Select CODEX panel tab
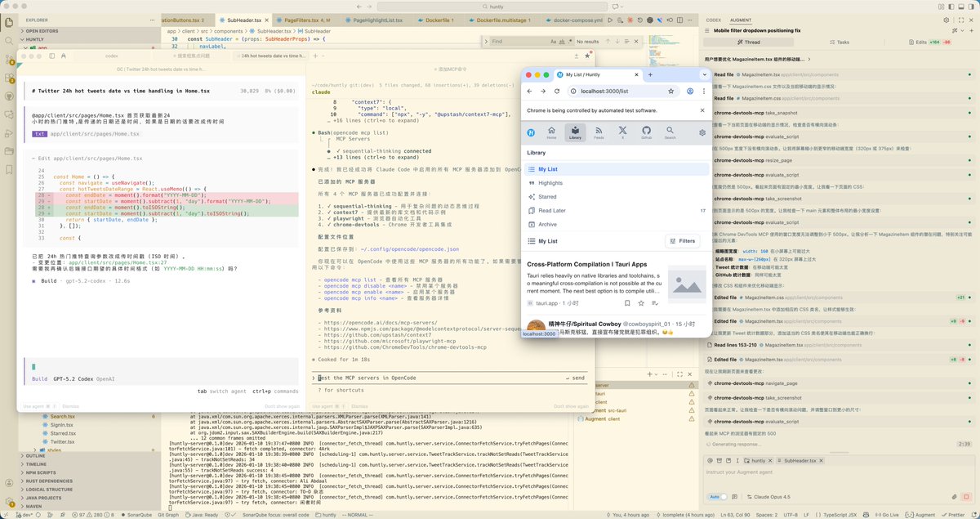This screenshot has height=519, width=980. (714, 19)
